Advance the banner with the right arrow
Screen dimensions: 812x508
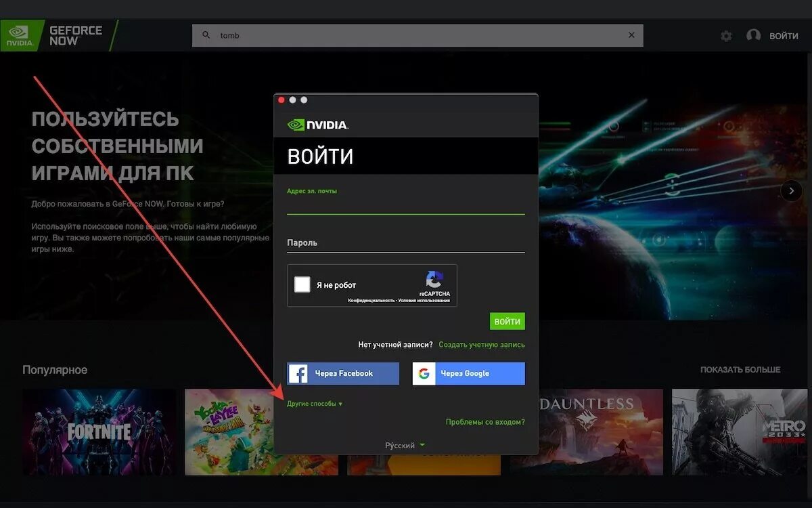tap(791, 191)
